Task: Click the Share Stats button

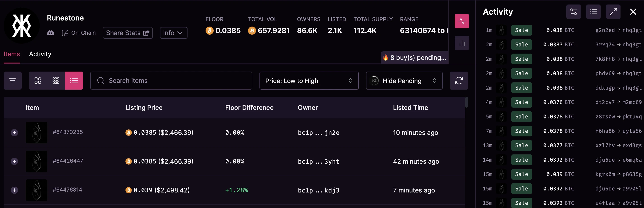Action: (x=127, y=33)
